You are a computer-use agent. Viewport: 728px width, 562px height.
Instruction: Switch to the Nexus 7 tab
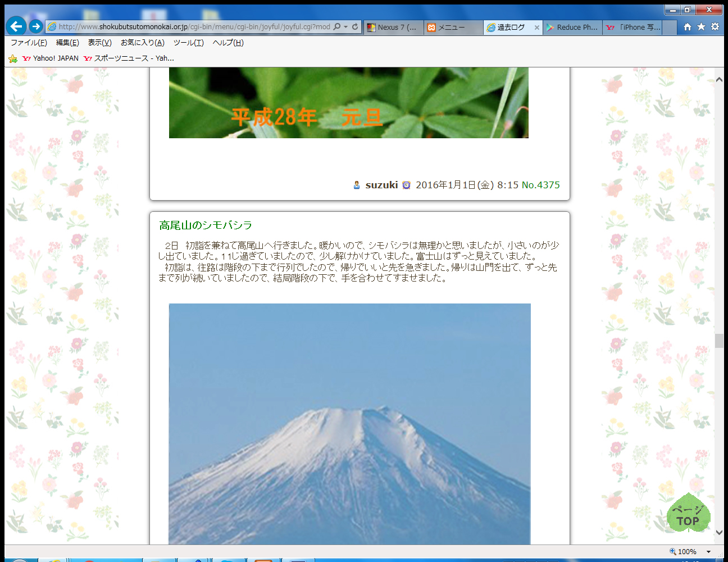tap(393, 27)
